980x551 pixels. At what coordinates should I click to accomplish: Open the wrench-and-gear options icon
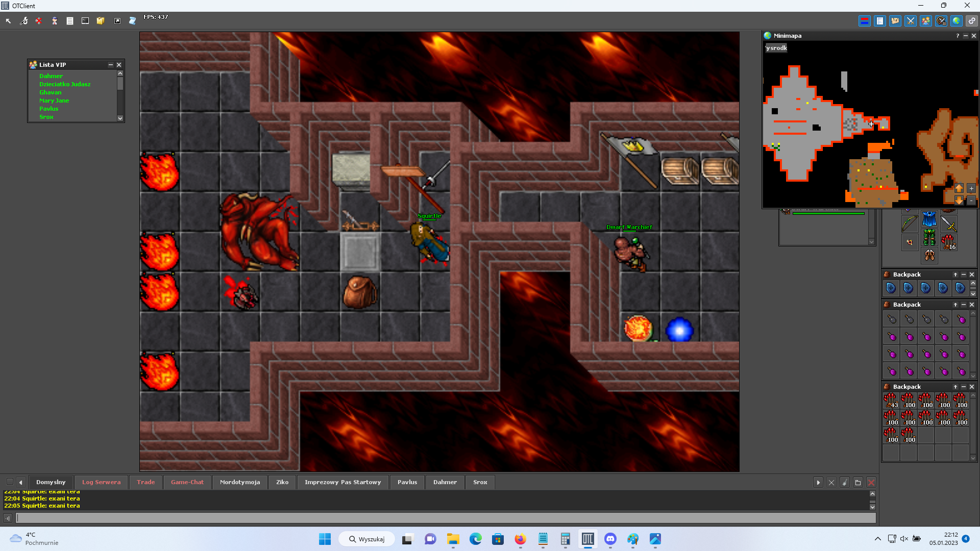click(x=24, y=21)
